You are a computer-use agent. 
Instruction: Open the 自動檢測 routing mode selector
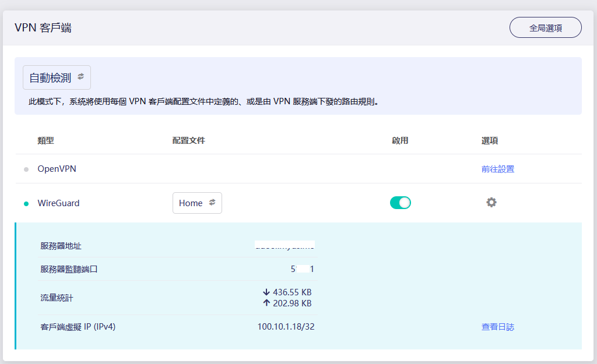(56, 77)
